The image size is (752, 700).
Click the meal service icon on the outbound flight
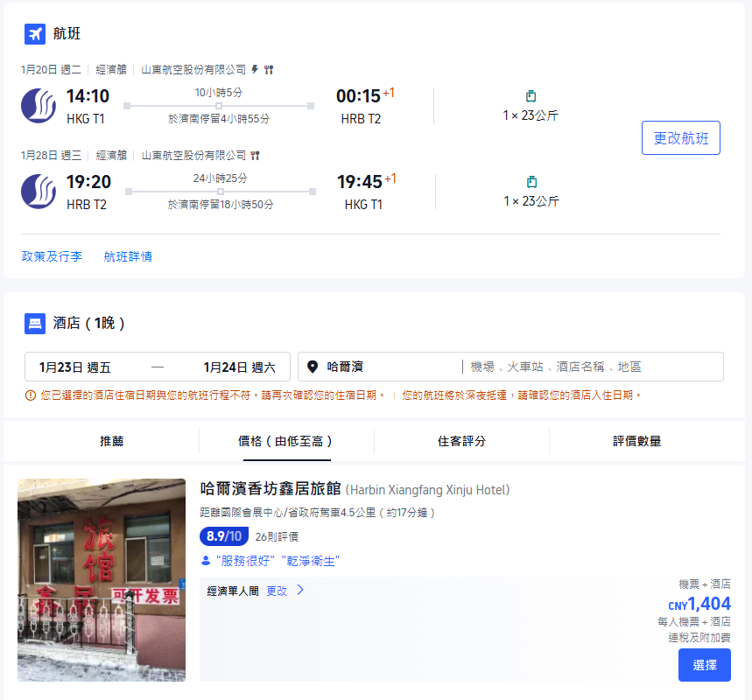269,69
